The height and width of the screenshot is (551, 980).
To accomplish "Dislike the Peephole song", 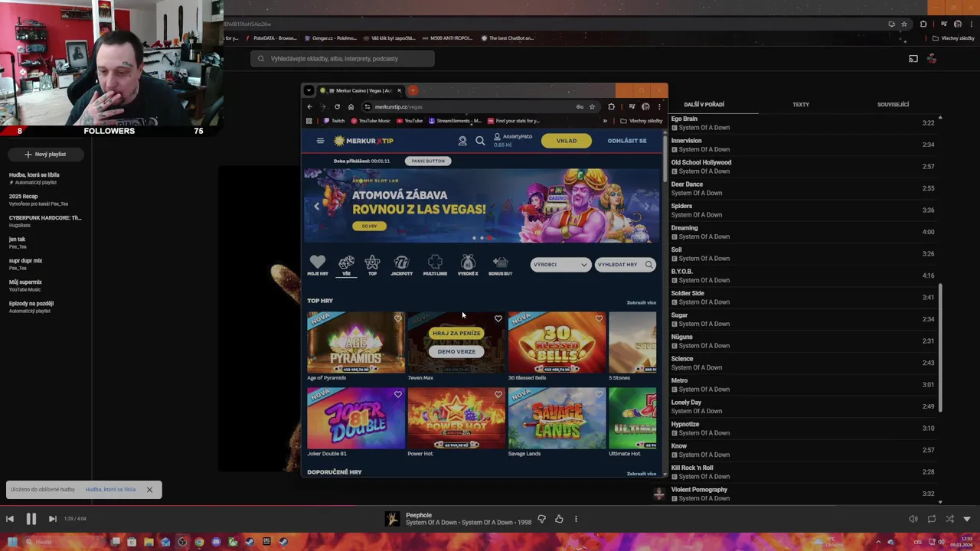I will (x=541, y=519).
